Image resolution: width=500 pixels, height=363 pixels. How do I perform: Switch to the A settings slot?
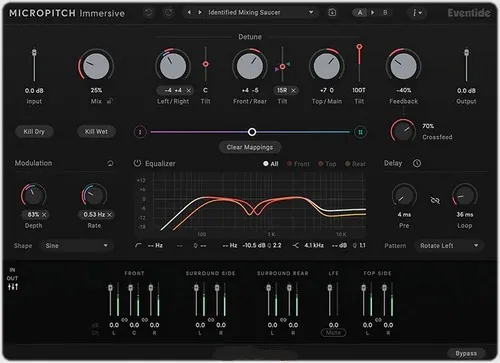click(360, 13)
